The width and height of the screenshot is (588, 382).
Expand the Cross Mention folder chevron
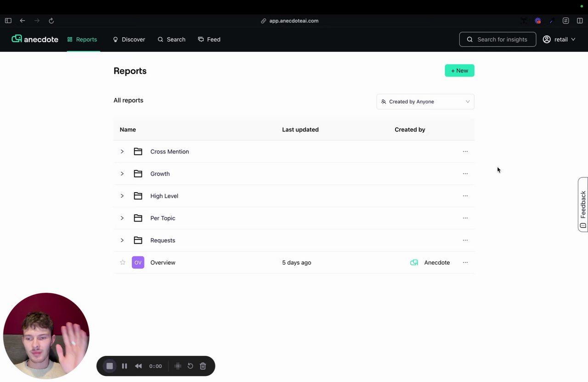tap(122, 152)
